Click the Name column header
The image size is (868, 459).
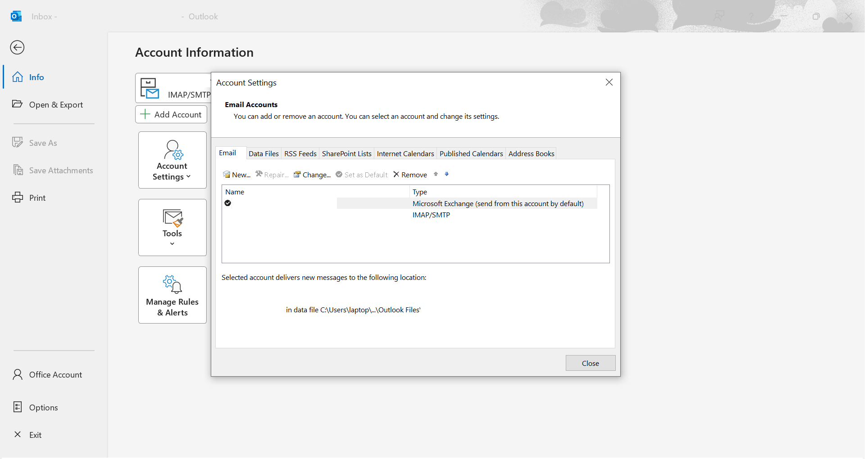316,192
